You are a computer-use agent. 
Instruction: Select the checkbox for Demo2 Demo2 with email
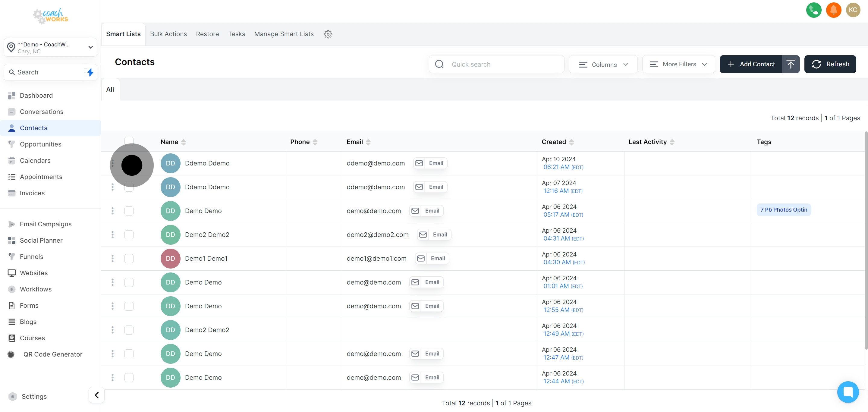pyautogui.click(x=129, y=234)
